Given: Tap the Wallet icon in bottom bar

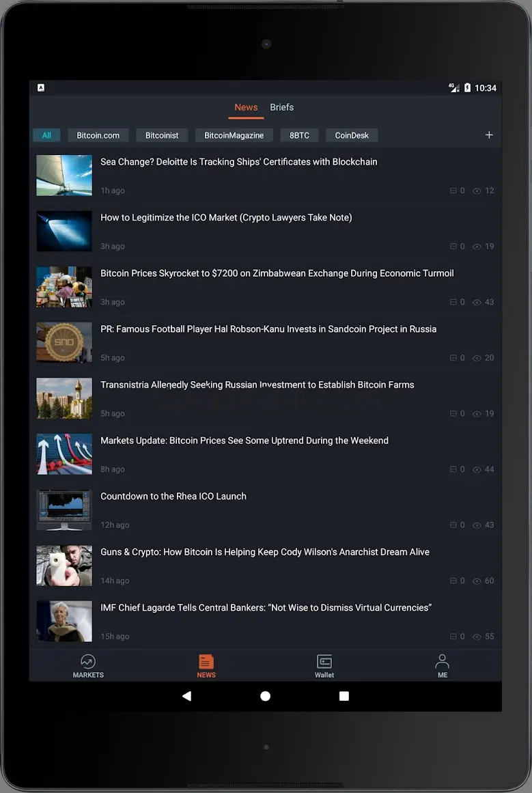Looking at the screenshot, I should [x=324, y=661].
